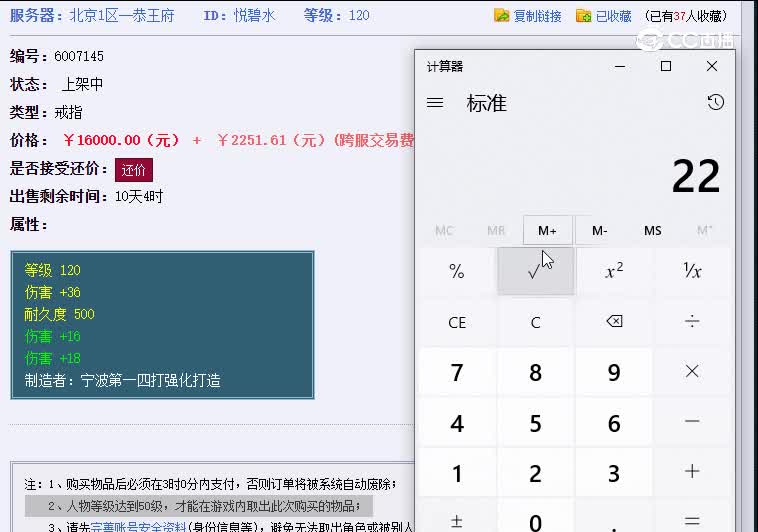Image resolution: width=758 pixels, height=532 pixels.
Task: Click the item number 6007145
Action: click(79, 56)
